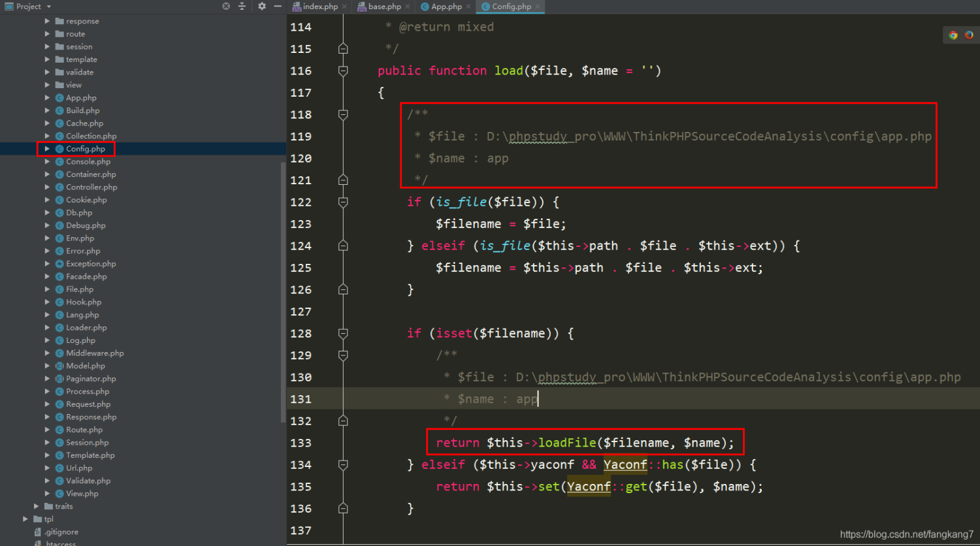Click the Exception.php class icon
Screen dimensions: 980x546
pyautogui.click(x=59, y=264)
